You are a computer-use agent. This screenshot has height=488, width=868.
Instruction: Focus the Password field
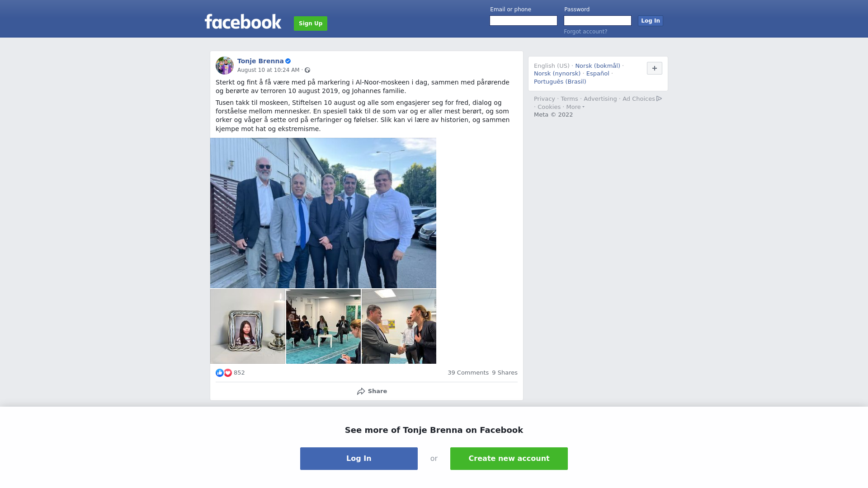click(598, 21)
